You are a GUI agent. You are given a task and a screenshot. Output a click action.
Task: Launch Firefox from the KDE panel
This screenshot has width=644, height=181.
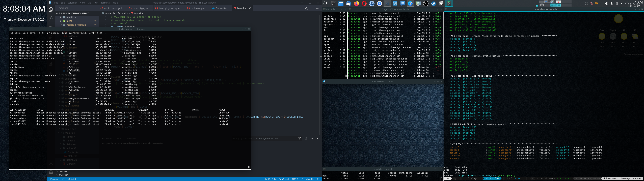point(356,3)
